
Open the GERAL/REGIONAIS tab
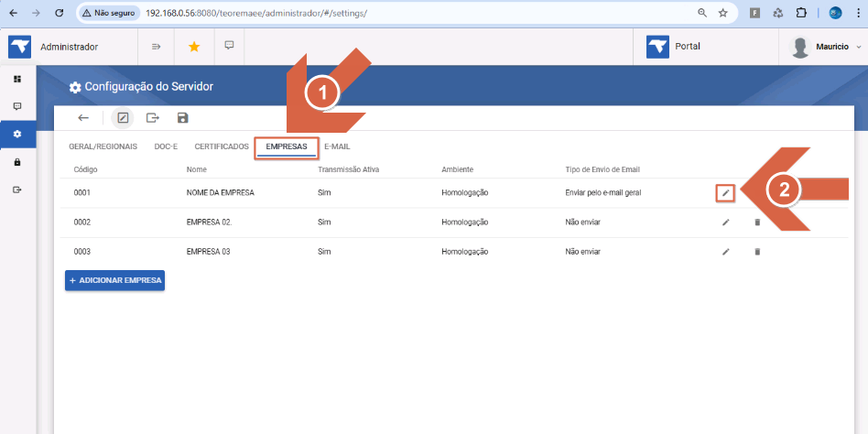click(x=103, y=146)
